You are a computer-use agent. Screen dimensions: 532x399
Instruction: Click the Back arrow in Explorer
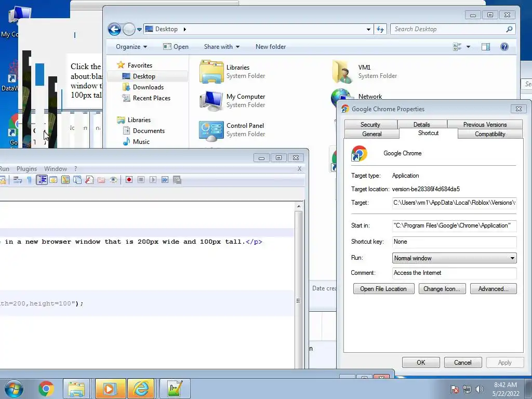[114, 29]
